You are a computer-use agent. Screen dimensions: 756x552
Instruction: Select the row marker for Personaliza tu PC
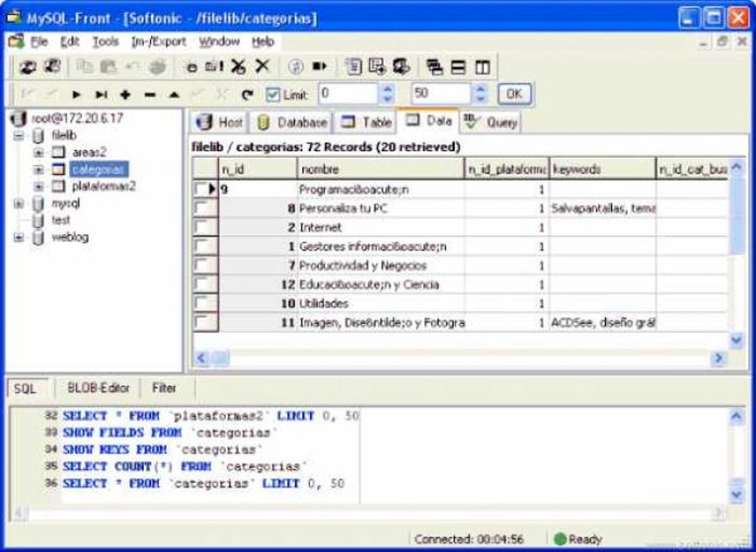[205, 208]
